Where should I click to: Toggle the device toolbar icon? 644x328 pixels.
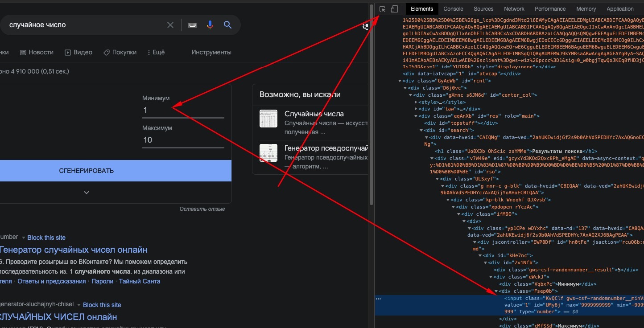click(394, 9)
